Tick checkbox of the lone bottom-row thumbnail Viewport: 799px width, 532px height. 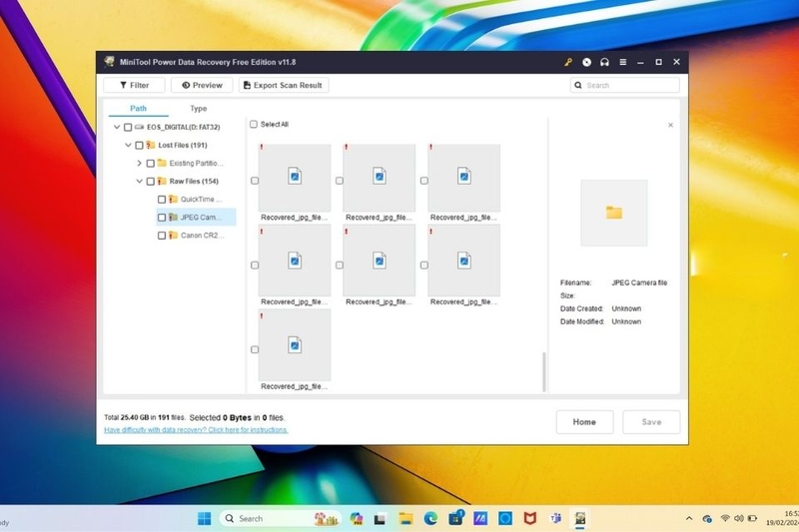[x=255, y=349]
